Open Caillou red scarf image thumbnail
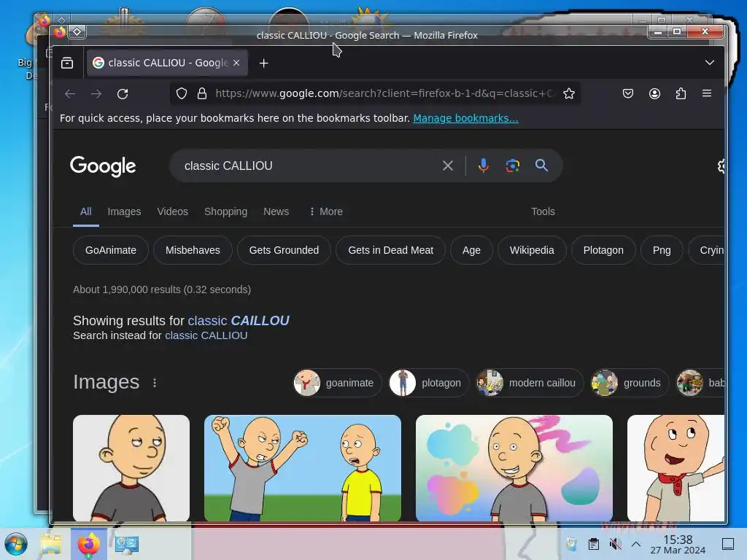 click(x=676, y=467)
